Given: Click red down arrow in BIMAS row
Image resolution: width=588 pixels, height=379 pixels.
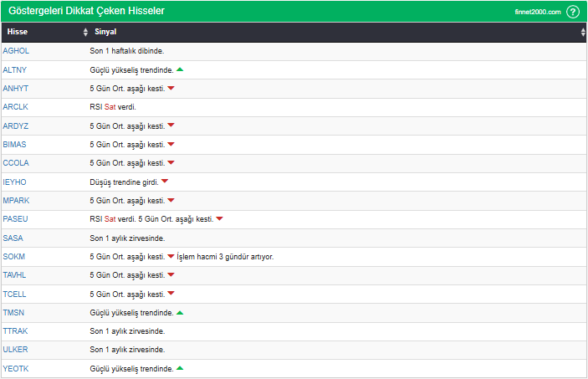Looking at the screenshot, I should click(x=171, y=144).
